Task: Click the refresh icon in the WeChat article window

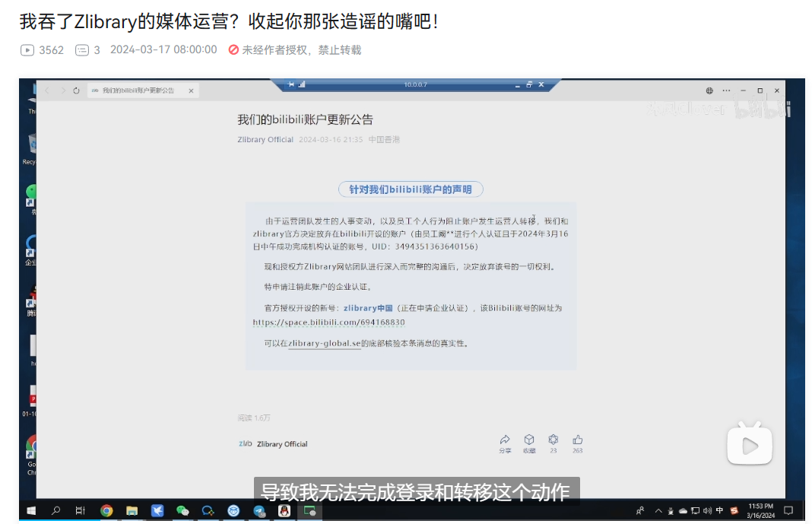Action: click(76, 91)
